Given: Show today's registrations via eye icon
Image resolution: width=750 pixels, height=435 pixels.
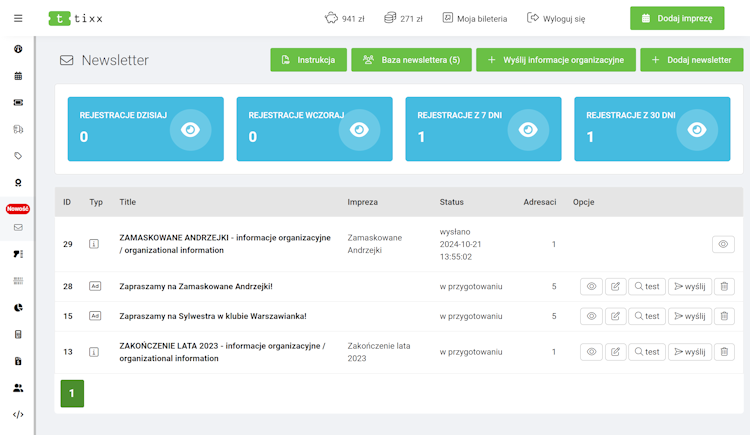Looking at the screenshot, I should pos(190,129).
